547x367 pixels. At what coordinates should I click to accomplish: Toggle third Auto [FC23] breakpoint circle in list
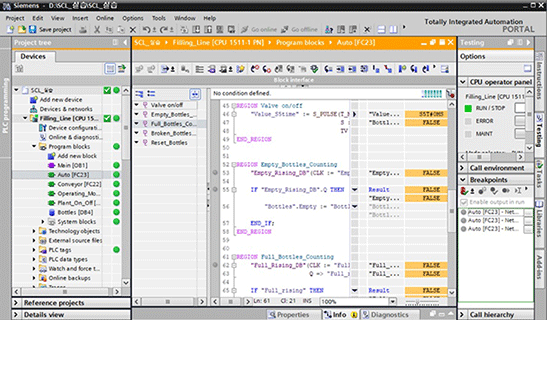tap(464, 229)
